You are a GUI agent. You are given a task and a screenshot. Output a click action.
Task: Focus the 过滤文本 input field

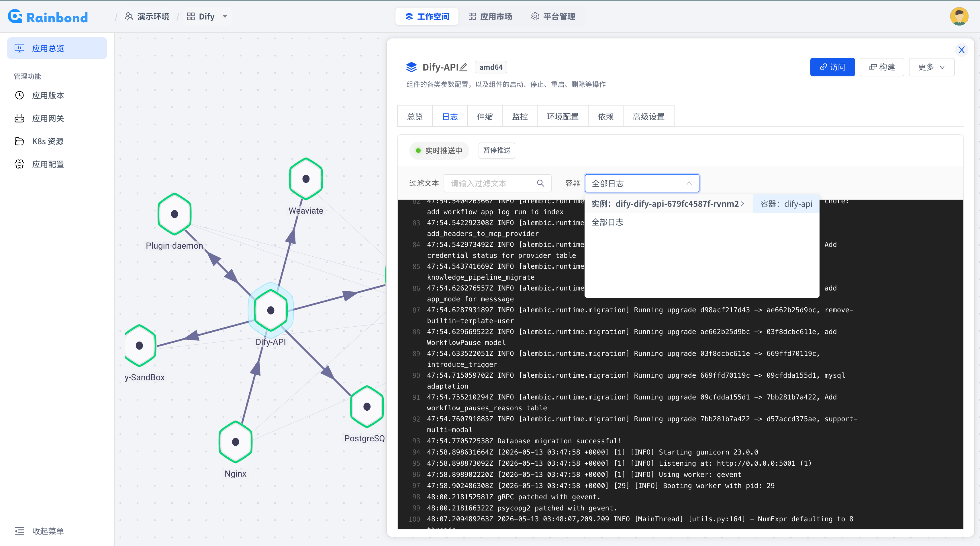coord(498,183)
